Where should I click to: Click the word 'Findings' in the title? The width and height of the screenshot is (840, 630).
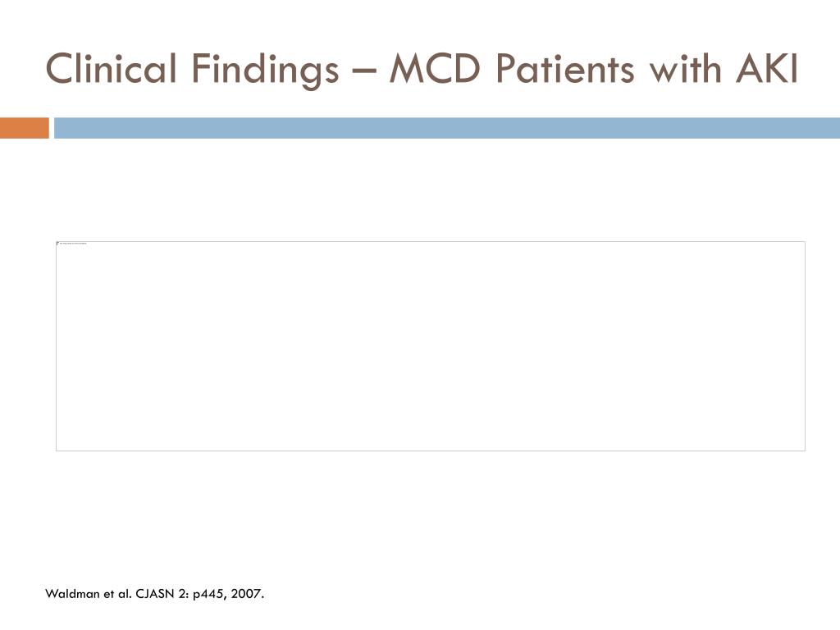(x=265, y=70)
